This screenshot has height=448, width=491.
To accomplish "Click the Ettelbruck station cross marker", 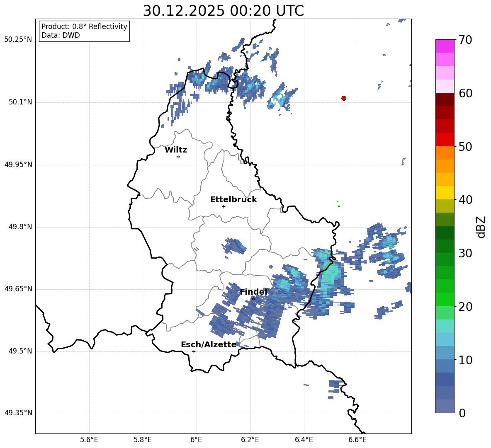I will [224, 206].
